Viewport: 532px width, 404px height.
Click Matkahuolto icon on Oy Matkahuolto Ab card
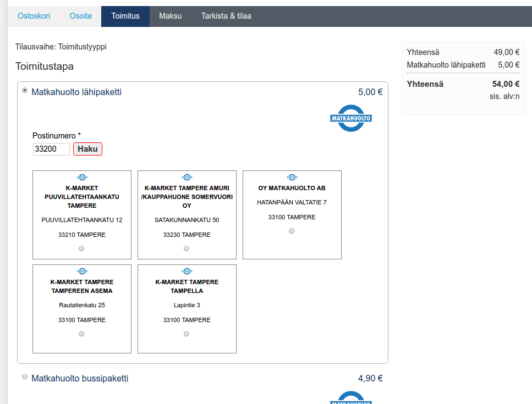[x=292, y=177]
